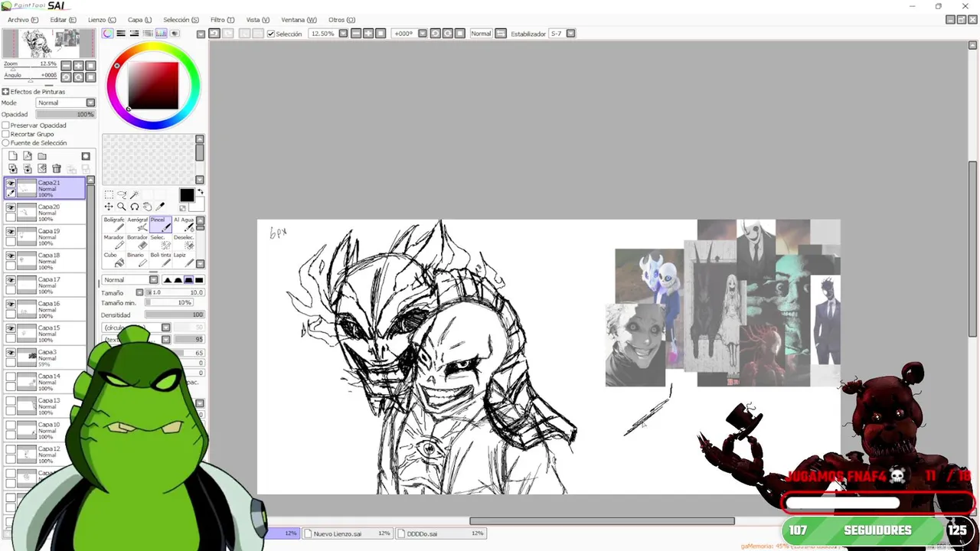Clear the selected layer
Screen dimensions: 980x551
coord(42,168)
